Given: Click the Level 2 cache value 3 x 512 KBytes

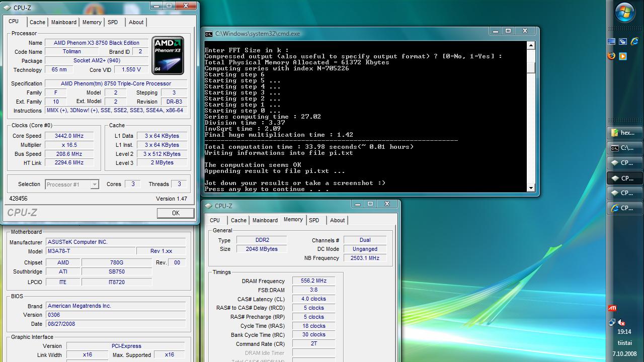Looking at the screenshot, I should coord(162,154).
